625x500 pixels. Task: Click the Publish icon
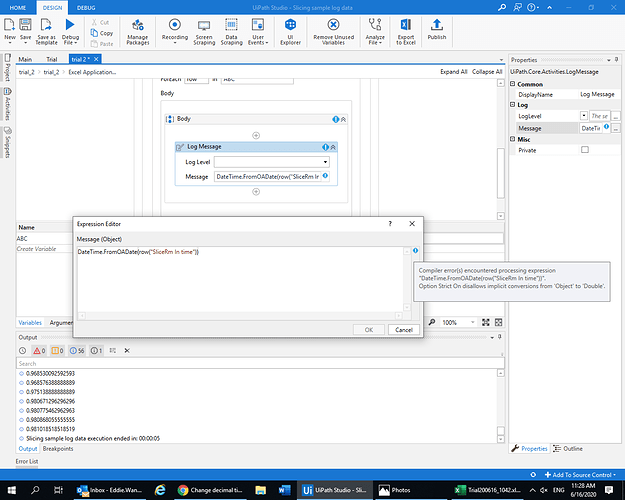click(x=437, y=26)
